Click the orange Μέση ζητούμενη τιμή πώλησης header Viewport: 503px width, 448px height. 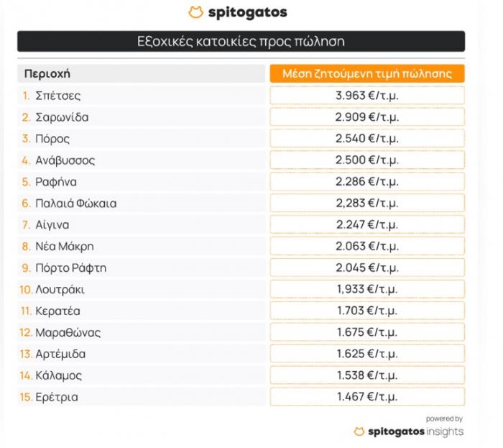(367, 73)
